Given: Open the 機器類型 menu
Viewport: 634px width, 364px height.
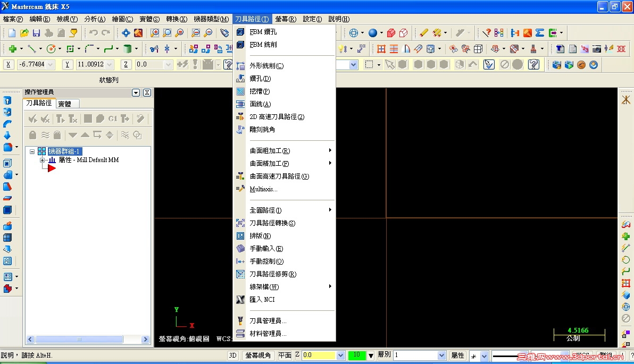Looking at the screenshot, I should 212,19.
